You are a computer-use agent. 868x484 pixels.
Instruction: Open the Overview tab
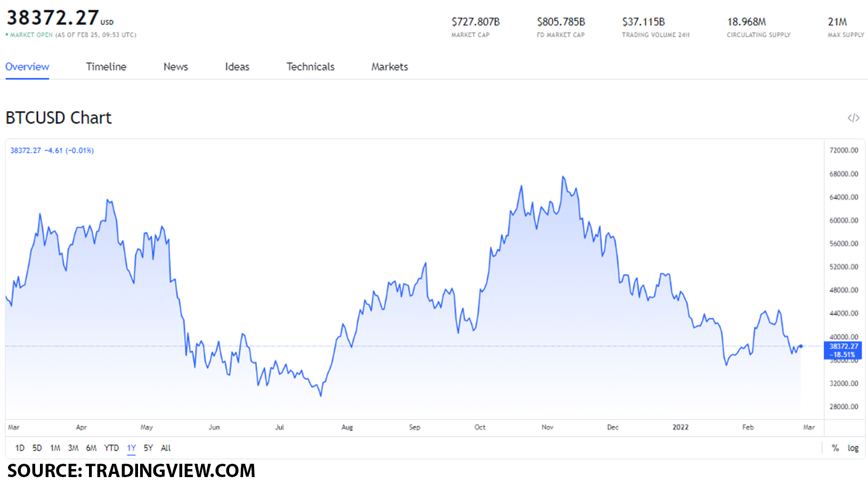27,67
